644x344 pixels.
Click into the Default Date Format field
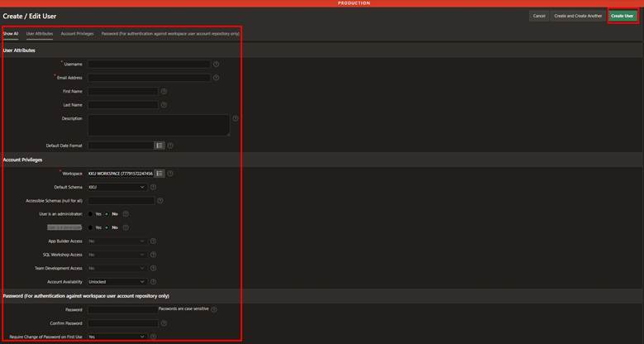(x=121, y=146)
